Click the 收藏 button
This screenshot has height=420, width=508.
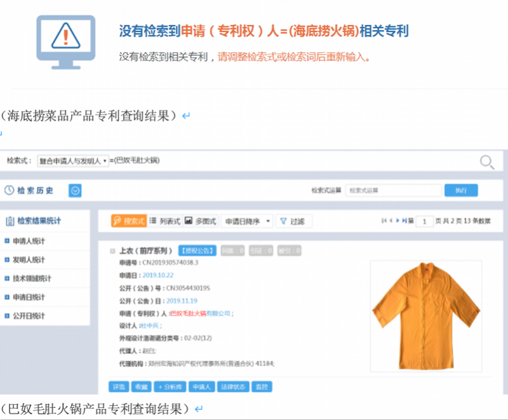(x=141, y=386)
